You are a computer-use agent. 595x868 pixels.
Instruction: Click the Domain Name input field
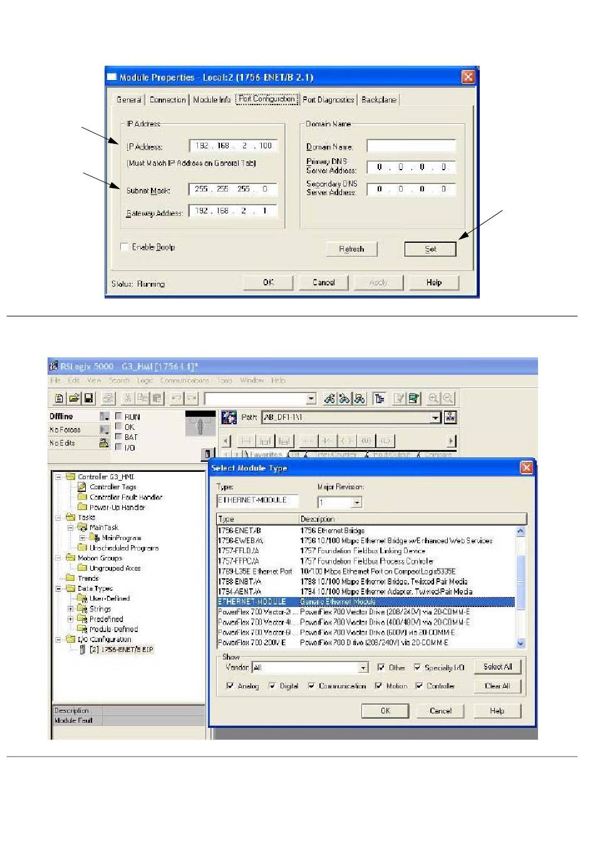411,146
